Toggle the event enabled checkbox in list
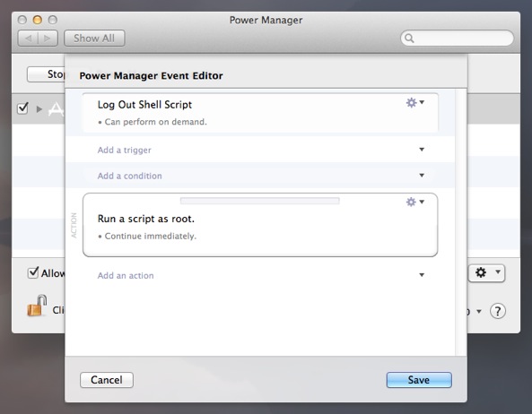The image size is (532, 414). click(x=22, y=108)
